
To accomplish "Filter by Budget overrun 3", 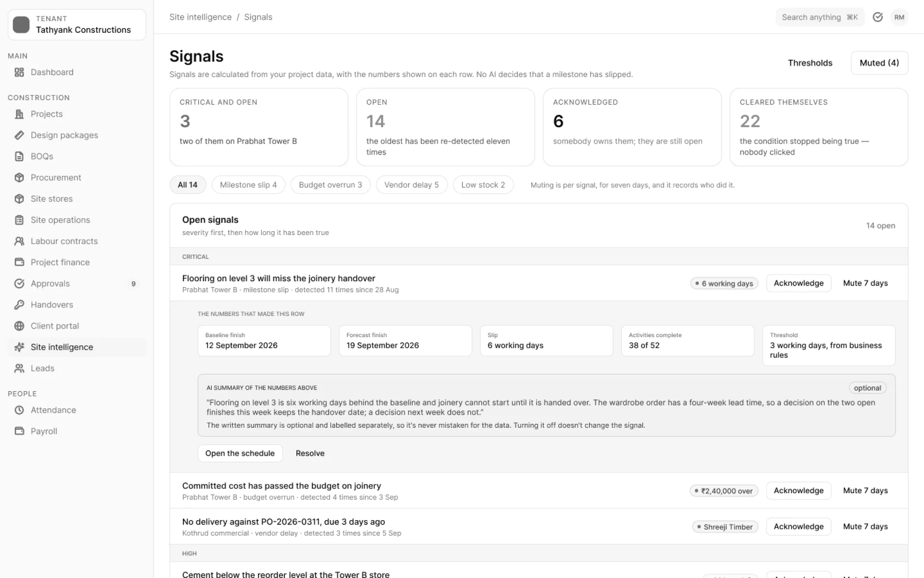I will [x=331, y=185].
